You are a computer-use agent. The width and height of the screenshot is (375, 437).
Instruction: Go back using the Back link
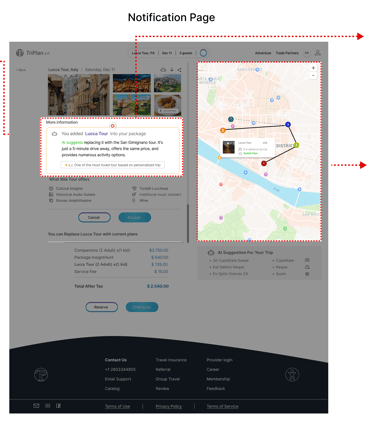point(21,70)
